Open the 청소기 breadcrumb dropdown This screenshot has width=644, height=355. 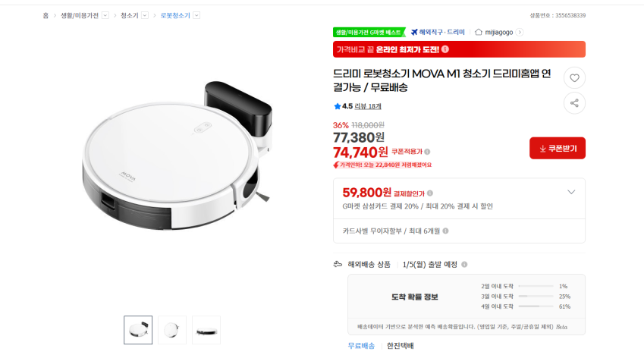click(145, 15)
